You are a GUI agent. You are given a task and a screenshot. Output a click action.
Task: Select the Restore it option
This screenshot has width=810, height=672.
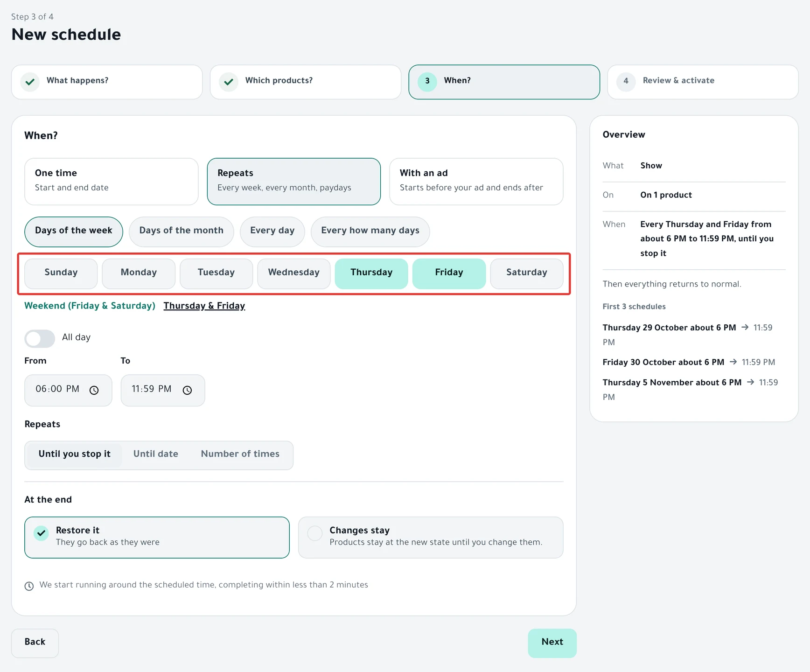click(x=157, y=537)
